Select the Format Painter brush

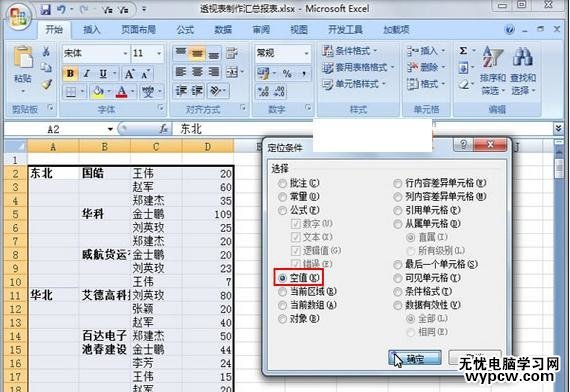(46, 84)
